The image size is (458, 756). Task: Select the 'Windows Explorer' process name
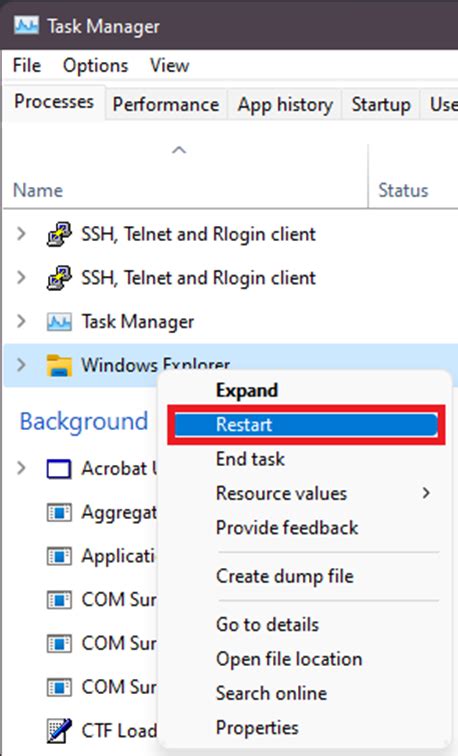point(155,365)
